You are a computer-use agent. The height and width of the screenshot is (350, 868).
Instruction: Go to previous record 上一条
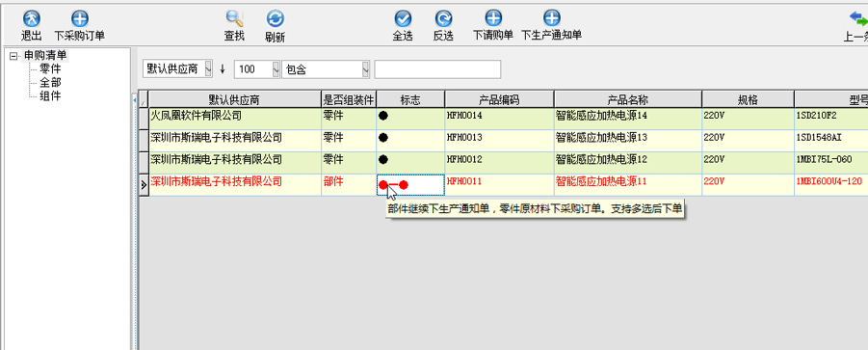[858, 19]
